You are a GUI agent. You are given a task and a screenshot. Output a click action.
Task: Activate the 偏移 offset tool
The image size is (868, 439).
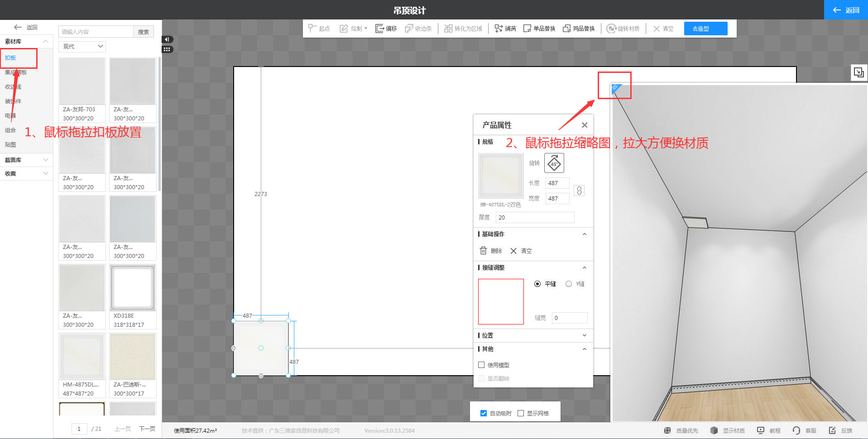click(386, 29)
